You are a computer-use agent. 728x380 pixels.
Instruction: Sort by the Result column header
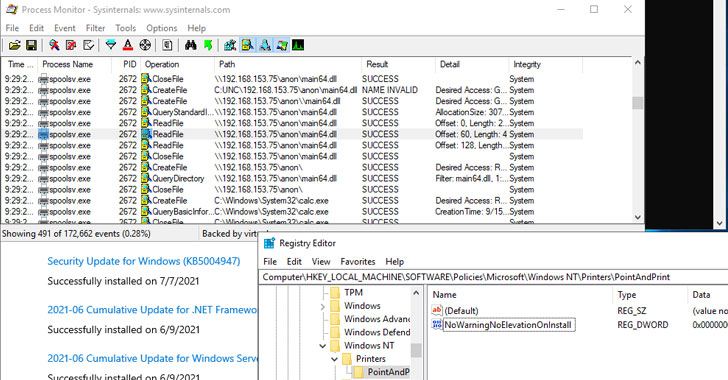click(x=398, y=64)
